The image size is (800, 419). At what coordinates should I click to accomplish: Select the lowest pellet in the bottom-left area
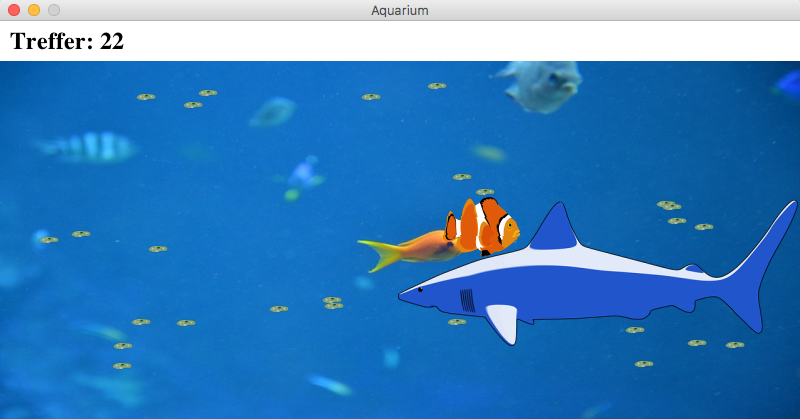click(122, 366)
